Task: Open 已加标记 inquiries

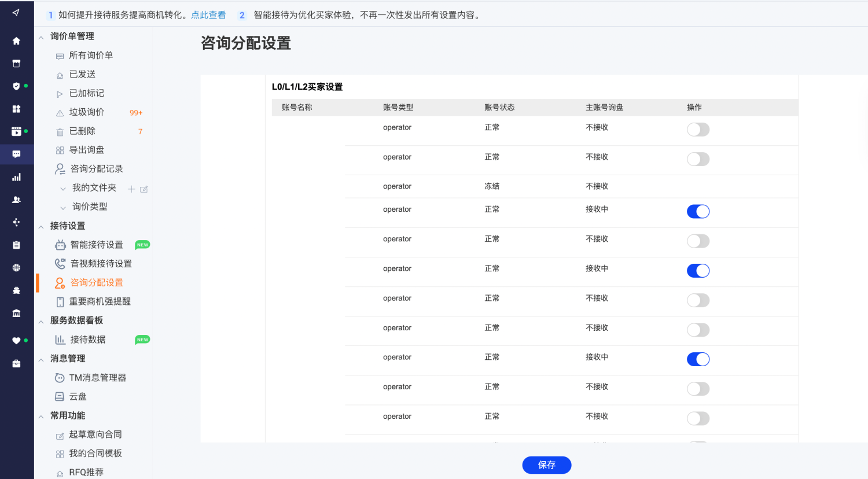Action: [x=87, y=93]
